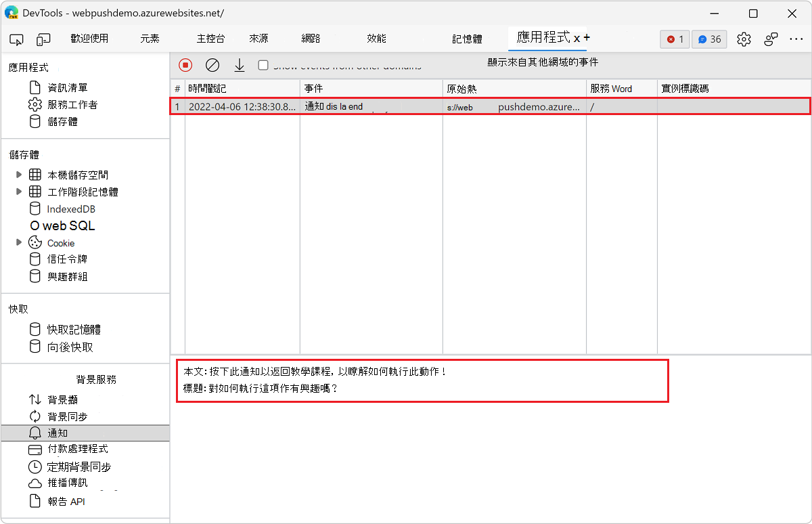Stop recording notification events
This screenshot has height=524, width=812.
(185, 65)
